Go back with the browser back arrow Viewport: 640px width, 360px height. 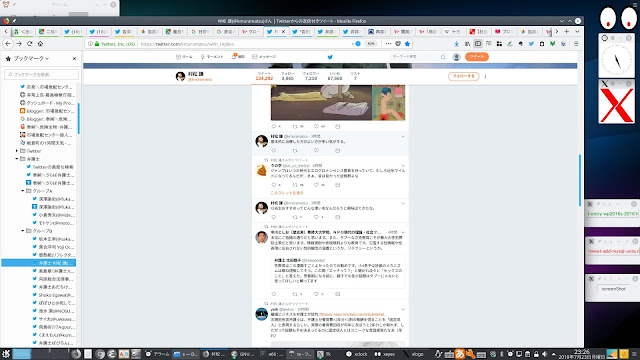(8, 44)
